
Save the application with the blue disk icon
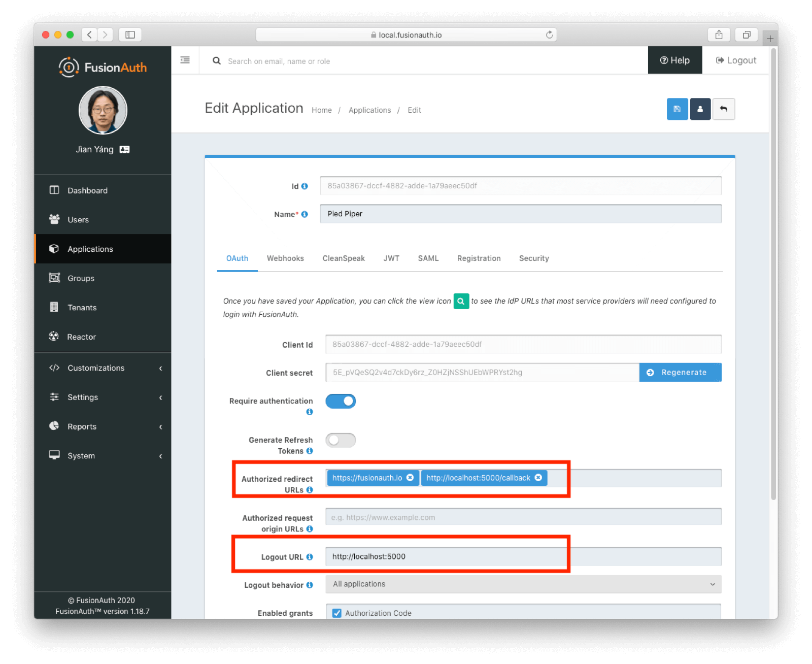(x=677, y=109)
